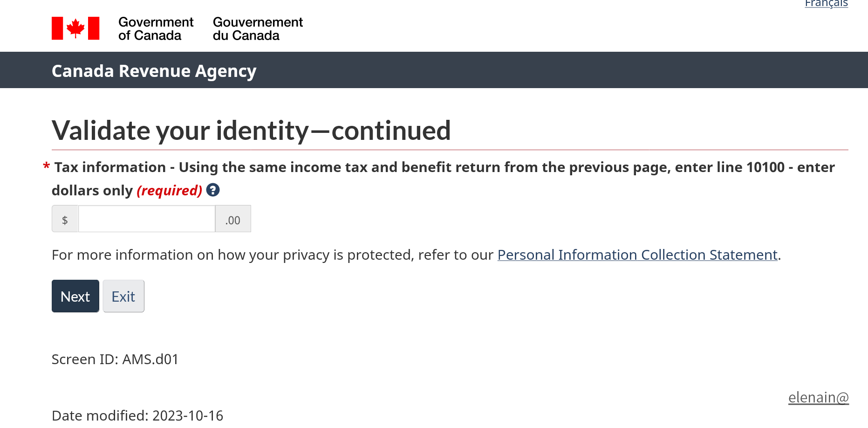Click the privacy protection paragraph text
868x428 pixels.
[416, 255]
